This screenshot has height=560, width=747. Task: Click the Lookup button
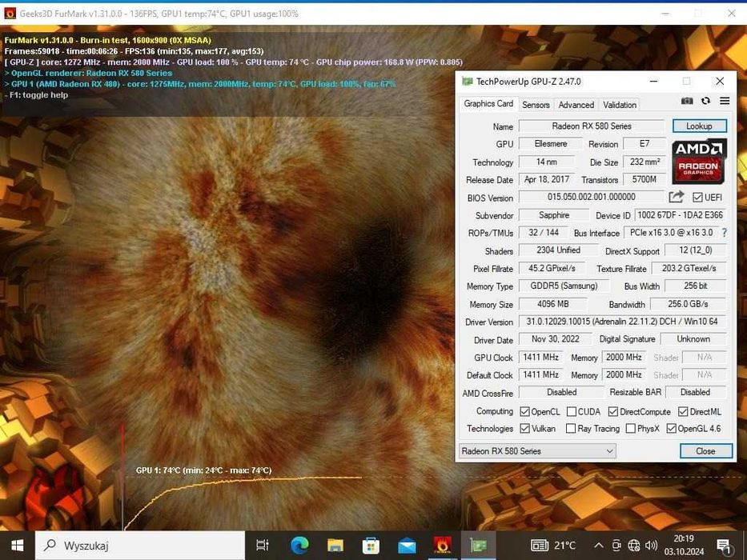(699, 126)
